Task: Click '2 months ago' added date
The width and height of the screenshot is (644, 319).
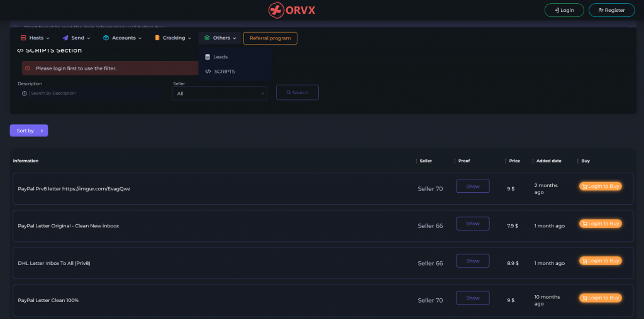Action: click(547, 189)
